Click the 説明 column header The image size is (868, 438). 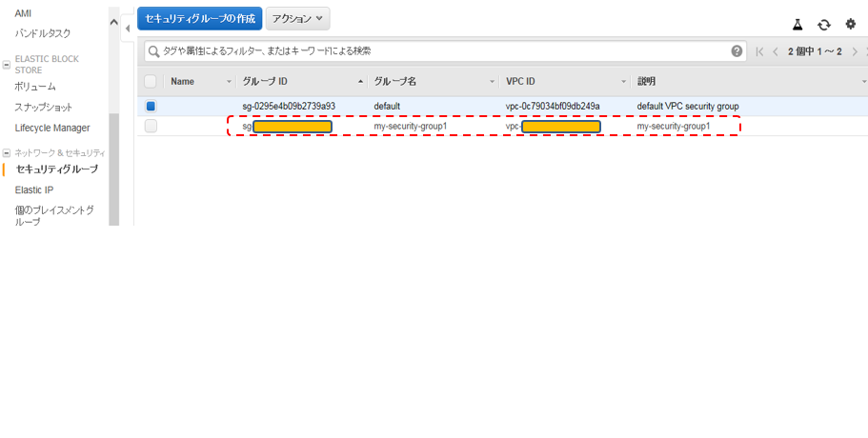point(646,82)
